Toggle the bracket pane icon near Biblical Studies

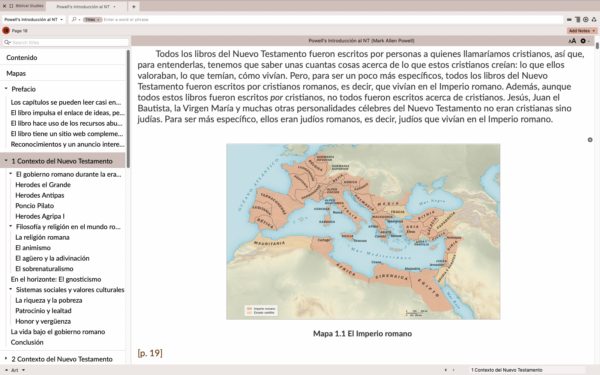(x=11, y=6)
